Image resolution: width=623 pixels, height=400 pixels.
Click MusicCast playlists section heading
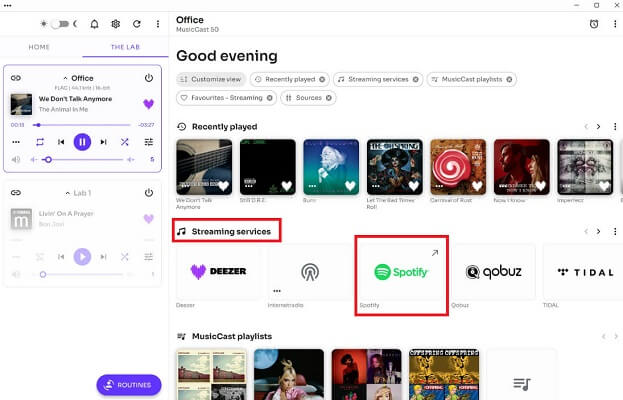point(232,336)
